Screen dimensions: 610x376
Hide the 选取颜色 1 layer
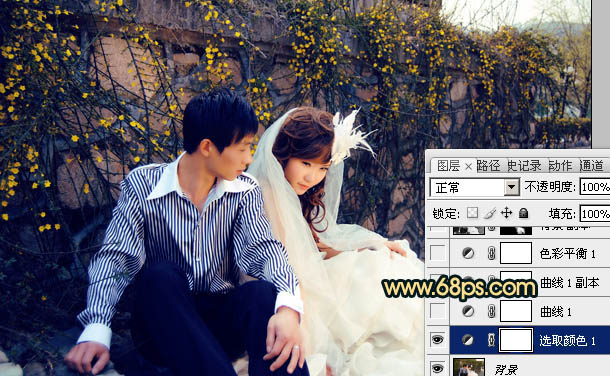tap(438, 340)
